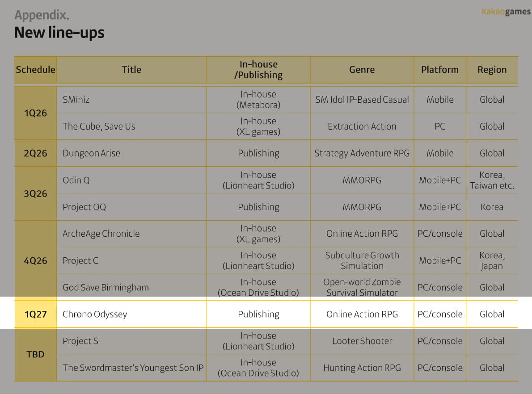Viewport: 532px width, 394px height.
Task: Click 'Publishing' in Dungeon Arise row
Action: (258, 153)
